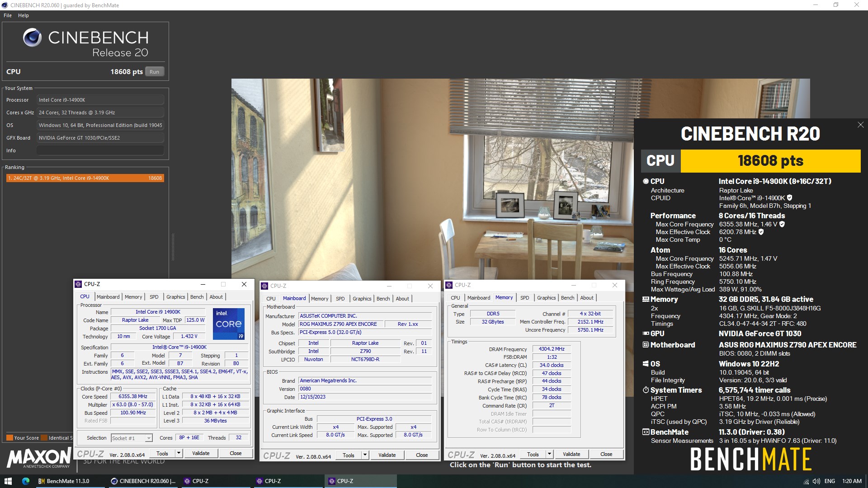
Task: Click the BIOS Date 12/15/2023 value
Action: pyautogui.click(x=365, y=397)
